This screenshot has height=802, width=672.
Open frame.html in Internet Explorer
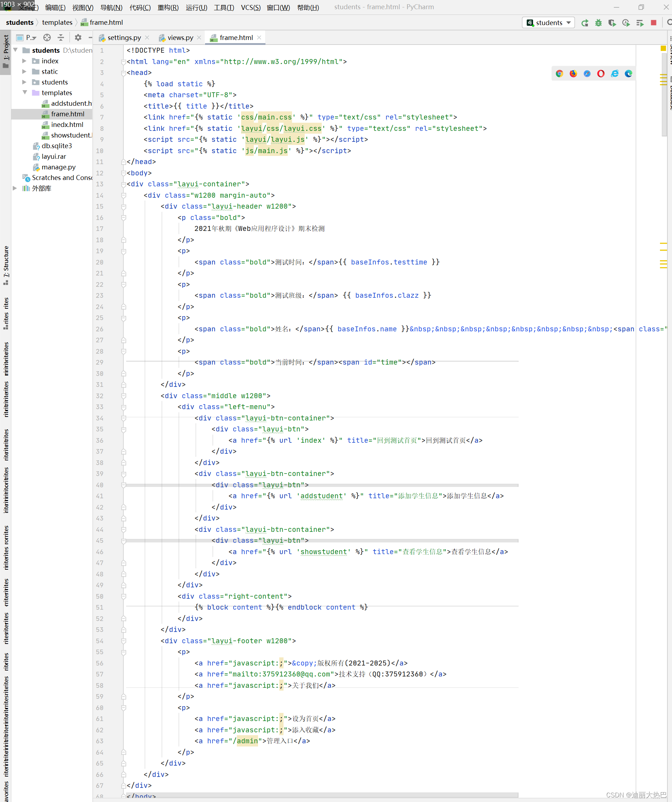(x=614, y=74)
